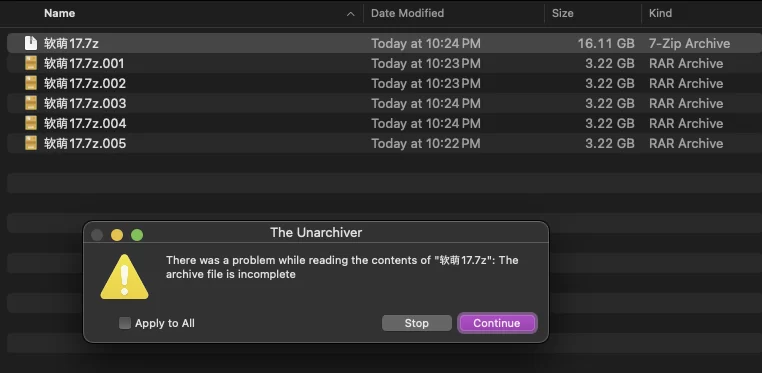Minimize The Unarchiver dialog with yellow button

(117, 235)
